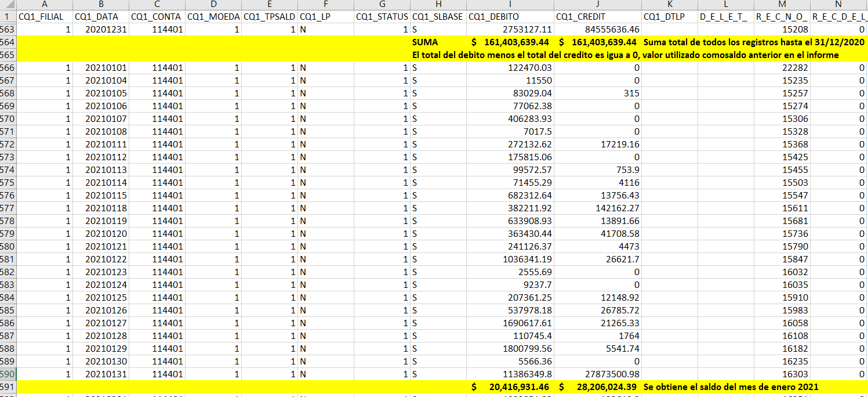The image size is (868, 397).
Task: Select debit value 682312.64
Action: (510, 196)
